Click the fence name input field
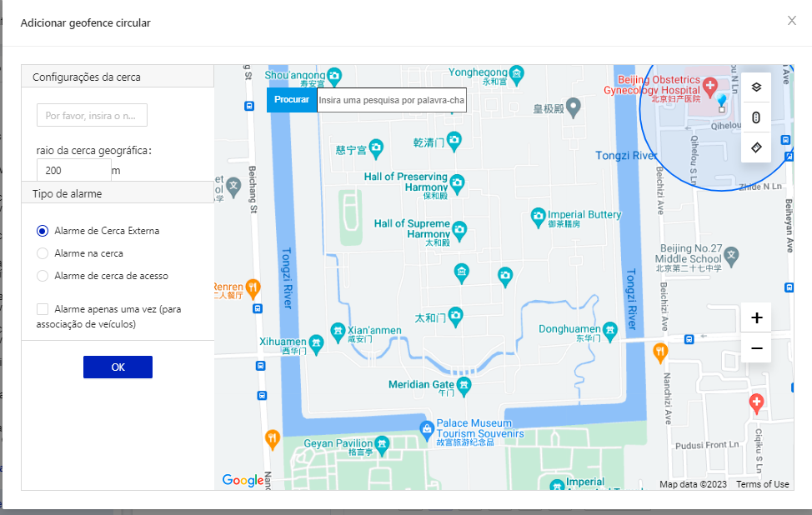 pyautogui.click(x=92, y=116)
